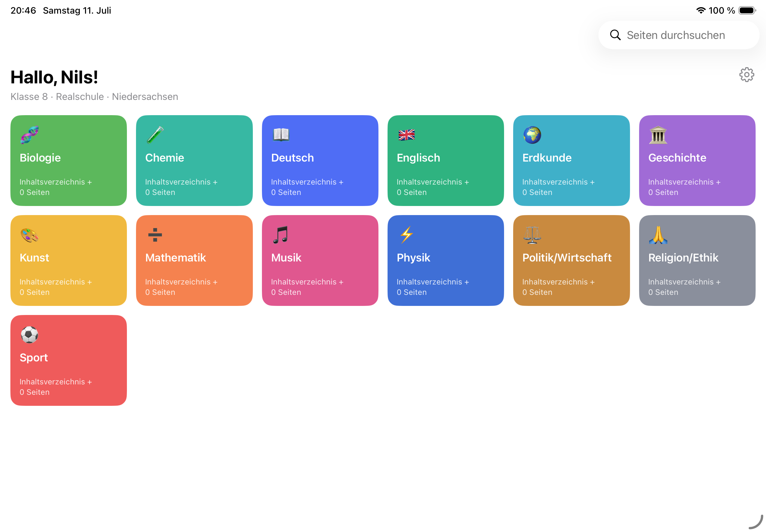The height and width of the screenshot is (532, 766).
Task: Open the Mathematik subject title
Action: click(175, 258)
